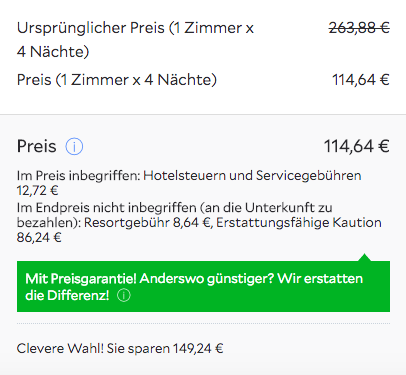Click 'Clevere Wahl! Sie sparen 149,24 €' text

pos(120,349)
